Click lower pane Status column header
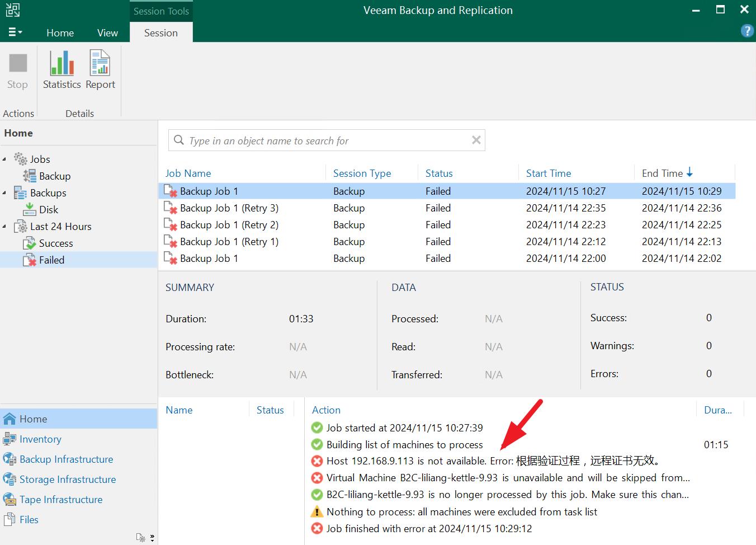756x545 pixels. click(270, 410)
